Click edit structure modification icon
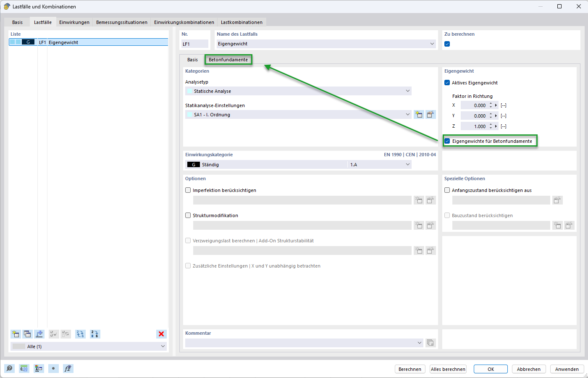The width and height of the screenshot is (588, 378). point(430,225)
